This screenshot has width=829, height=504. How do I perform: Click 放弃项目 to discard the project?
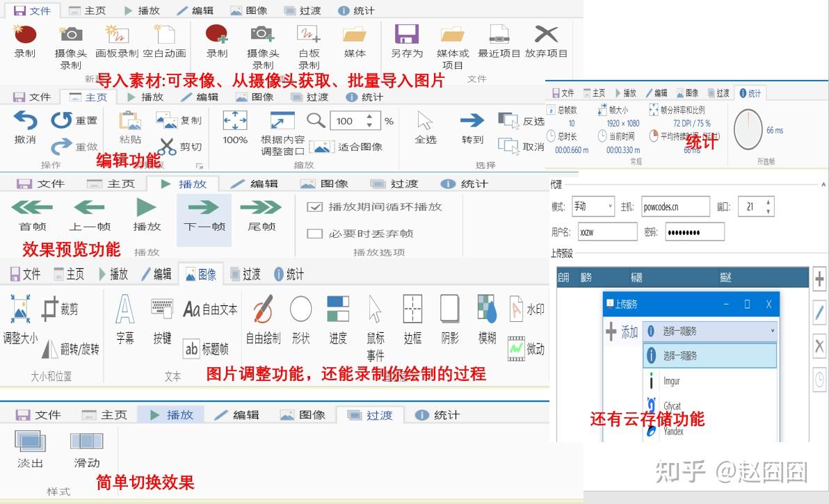[x=546, y=41]
